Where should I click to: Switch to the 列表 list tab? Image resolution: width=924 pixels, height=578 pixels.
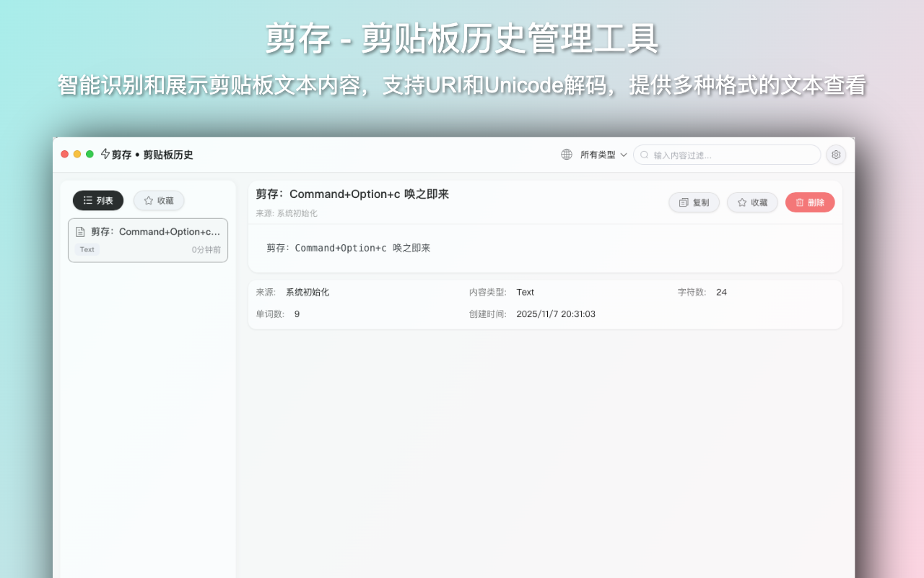click(98, 201)
